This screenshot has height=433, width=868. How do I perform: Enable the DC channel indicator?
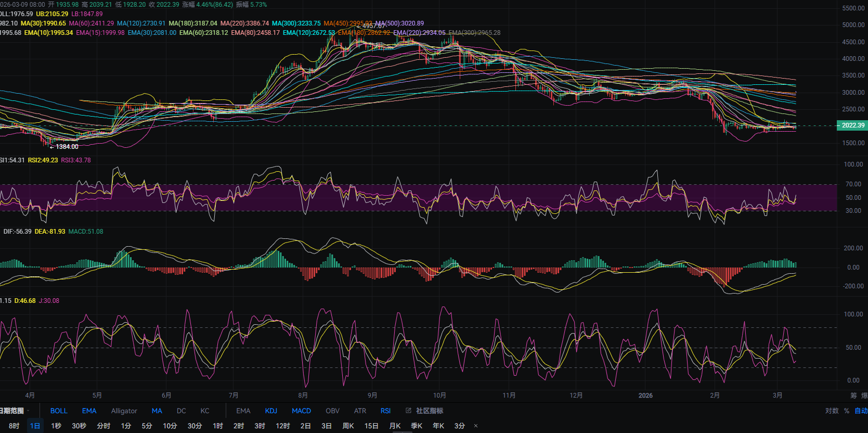181,411
